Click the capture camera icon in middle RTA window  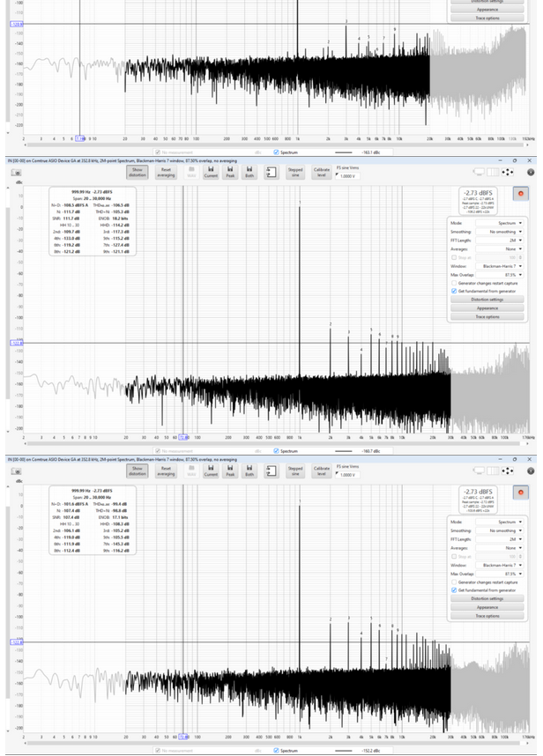click(x=17, y=172)
